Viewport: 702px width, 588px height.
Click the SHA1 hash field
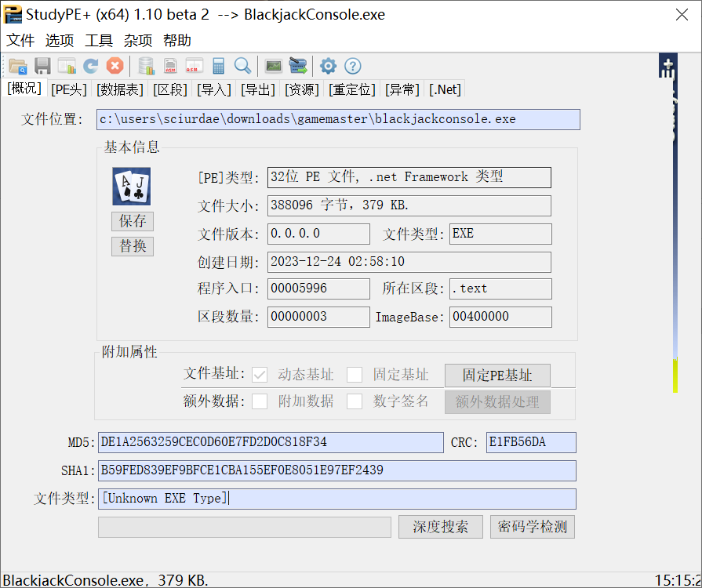point(337,470)
